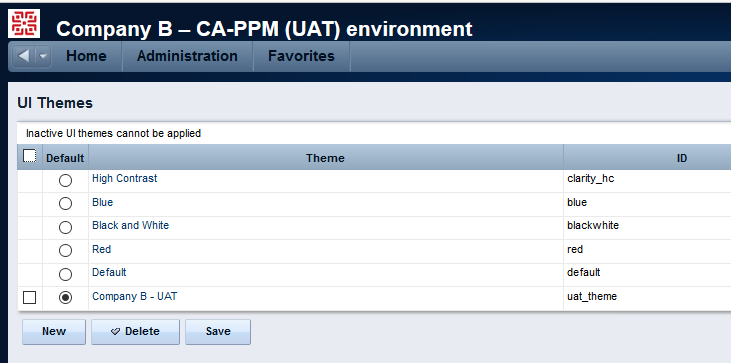Click the red company logo icon

(24, 23)
